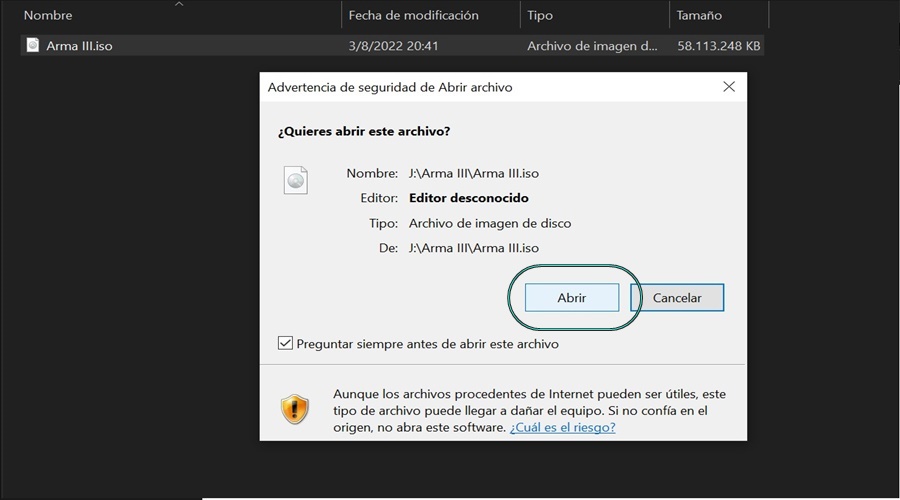This screenshot has width=900, height=500.
Task: Select the 'Arma III.iso' file name
Action: click(79, 46)
